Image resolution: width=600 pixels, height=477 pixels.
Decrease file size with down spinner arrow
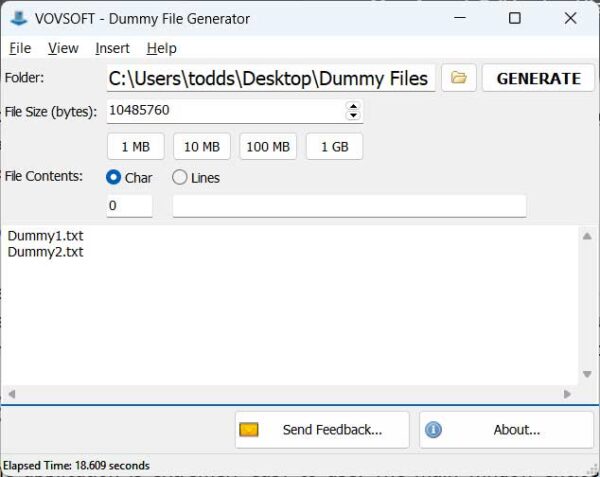coord(352,116)
